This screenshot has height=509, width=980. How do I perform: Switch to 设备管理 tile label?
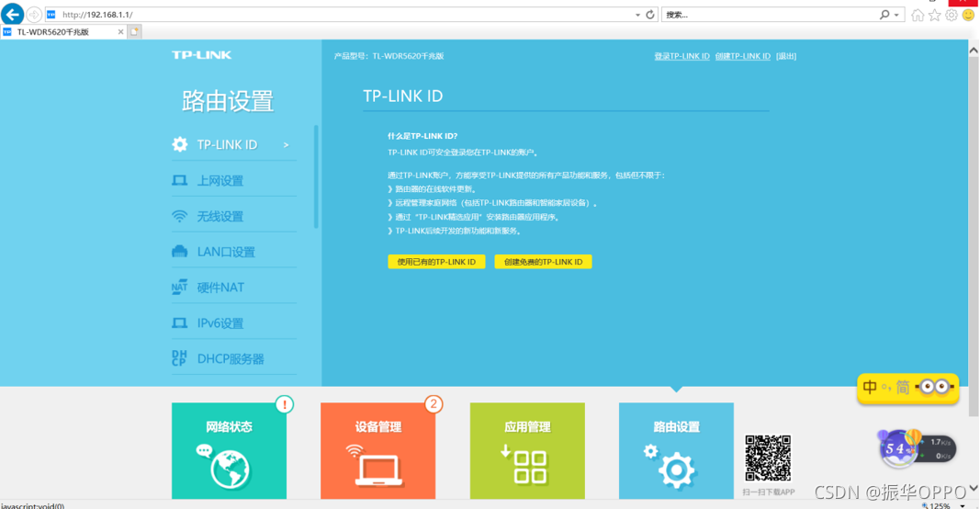tap(378, 427)
